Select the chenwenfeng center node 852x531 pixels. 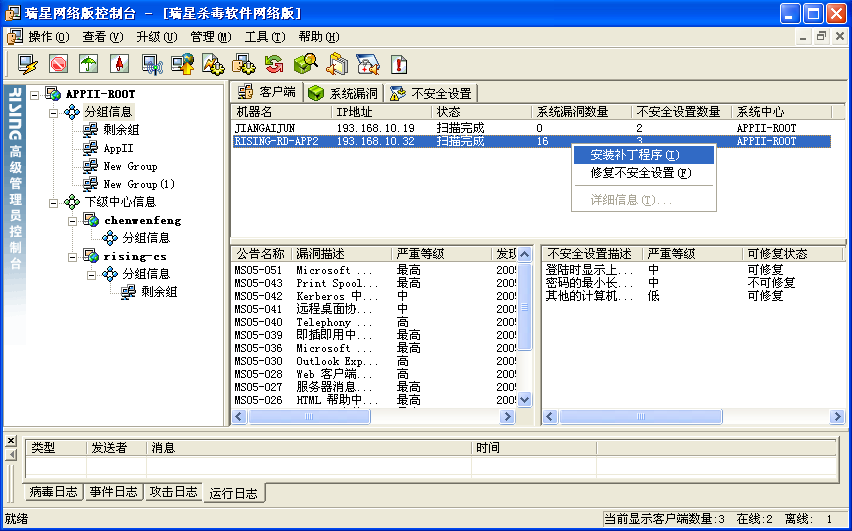click(142, 220)
